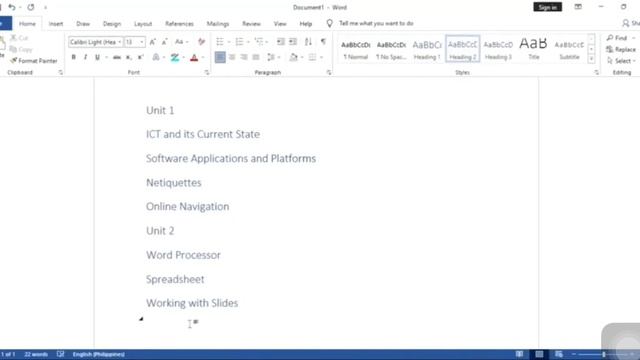Click the Bullets list icon
The height and width of the screenshot is (360, 640).
pos(220,42)
